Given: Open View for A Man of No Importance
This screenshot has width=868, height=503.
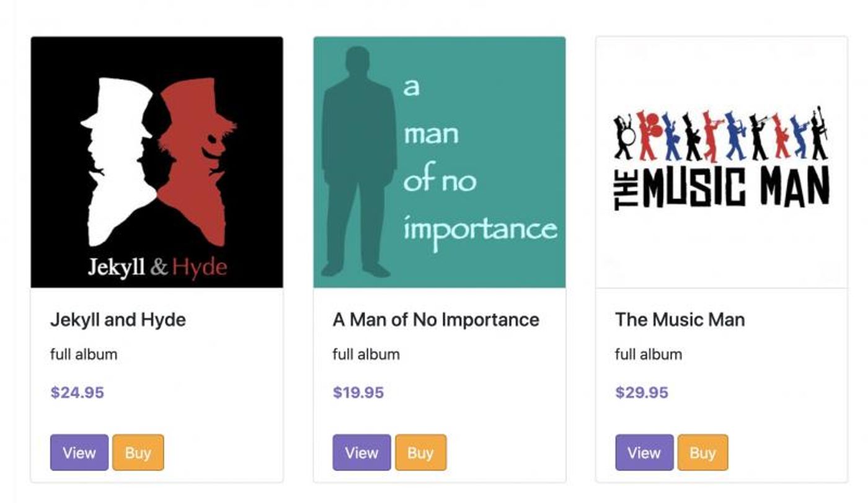Looking at the screenshot, I should point(361,452).
